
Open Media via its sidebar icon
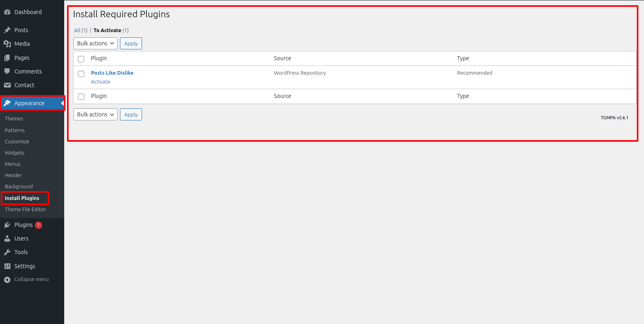(7, 44)
